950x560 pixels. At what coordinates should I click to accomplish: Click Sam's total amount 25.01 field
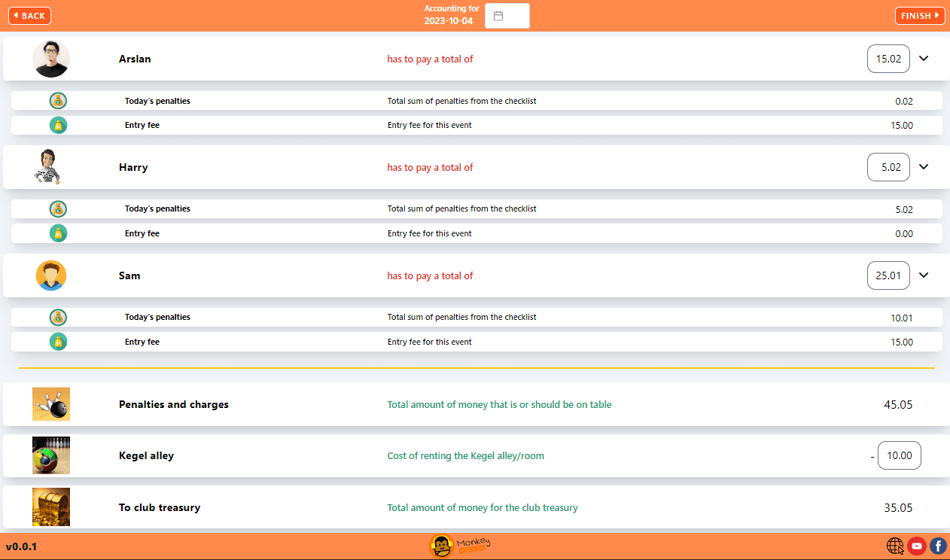click(x=888, y=275)
